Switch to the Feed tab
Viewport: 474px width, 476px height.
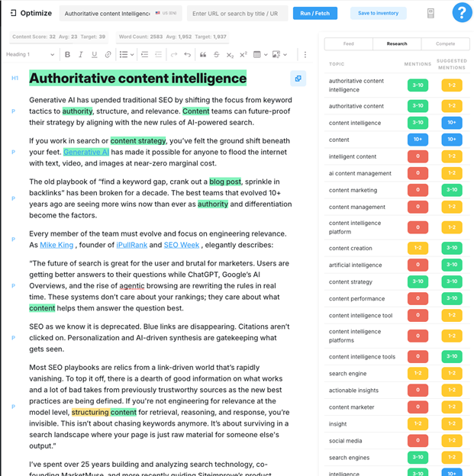click(348, 44)
